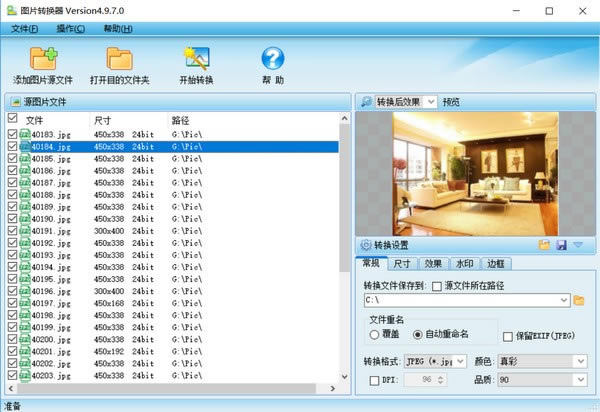Open the 打开目的文件夹 folder icon

coord(119,59)
